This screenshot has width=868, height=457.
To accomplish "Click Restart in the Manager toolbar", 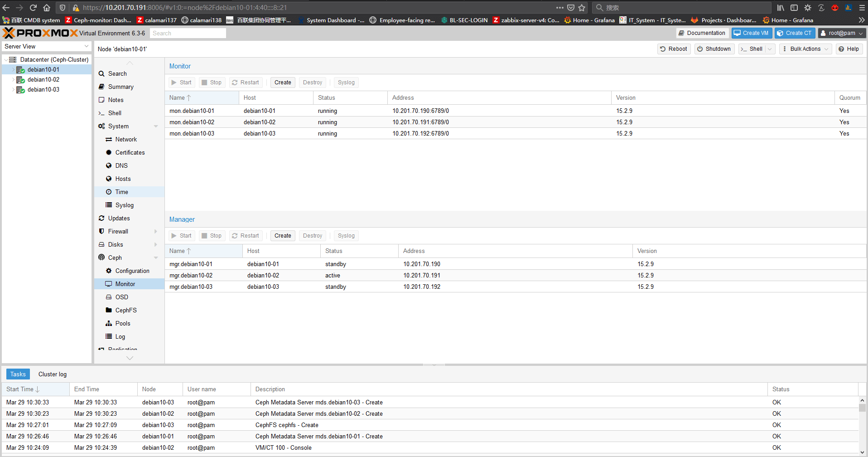I will [246, 236].
